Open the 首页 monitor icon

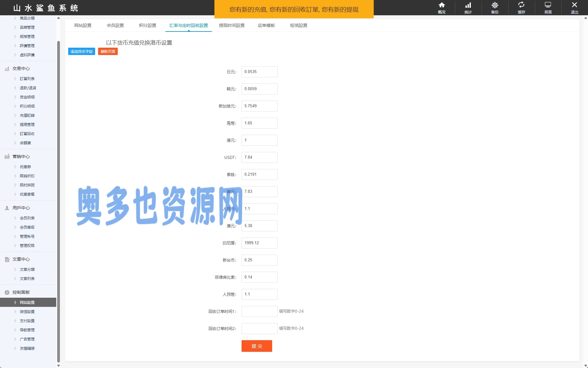(548, 5)
